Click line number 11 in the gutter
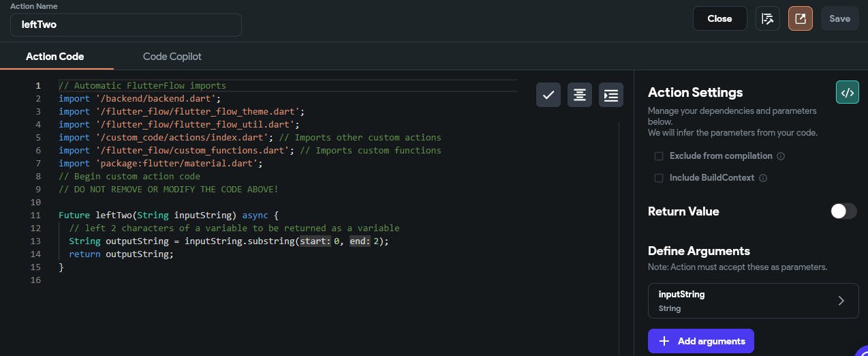This screenshot has height=356, width=868. (37, 216)
